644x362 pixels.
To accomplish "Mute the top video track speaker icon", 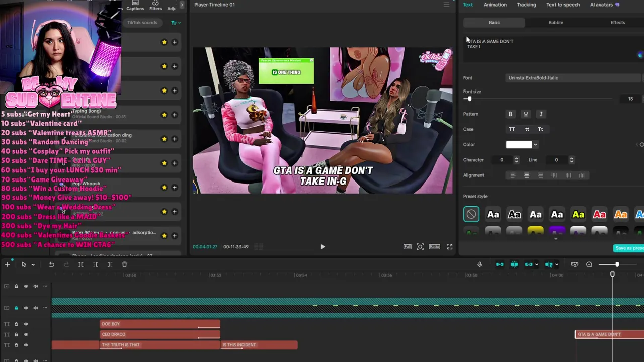I will pyautogui.click(x=35, y=286).
